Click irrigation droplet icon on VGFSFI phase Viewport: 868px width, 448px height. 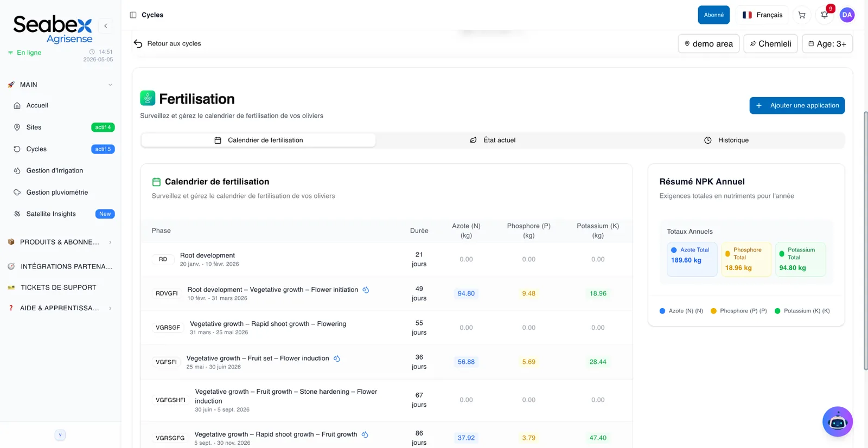(x=337, y=359)
